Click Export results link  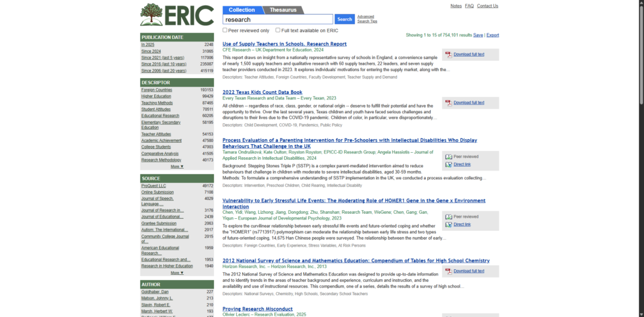tap(492, 35)
